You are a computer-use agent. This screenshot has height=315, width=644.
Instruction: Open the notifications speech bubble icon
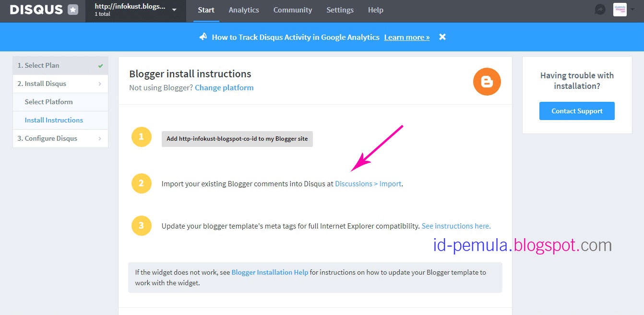pos(600,10)
